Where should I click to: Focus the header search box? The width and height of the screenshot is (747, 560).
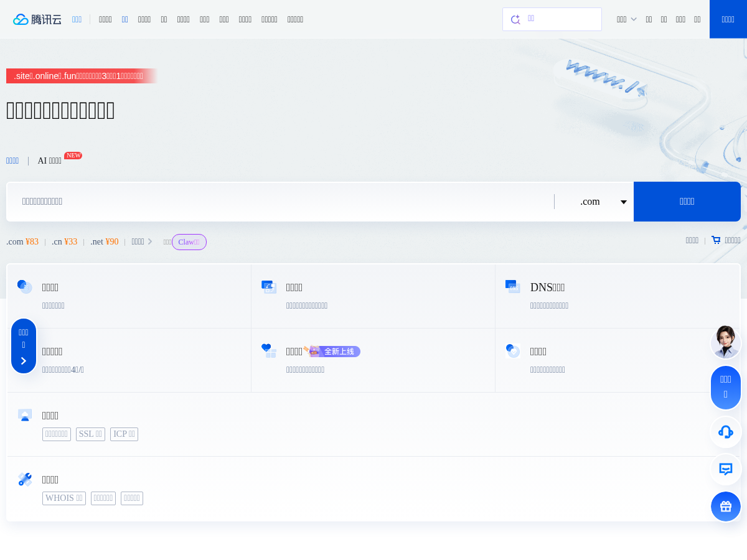552,19
